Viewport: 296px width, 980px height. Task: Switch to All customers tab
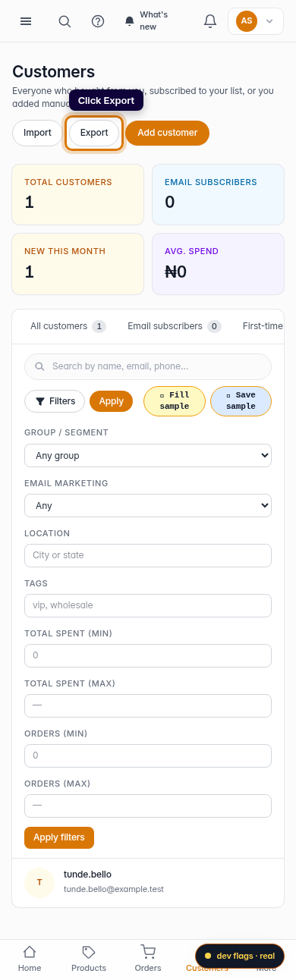click(x=68, y=326)
